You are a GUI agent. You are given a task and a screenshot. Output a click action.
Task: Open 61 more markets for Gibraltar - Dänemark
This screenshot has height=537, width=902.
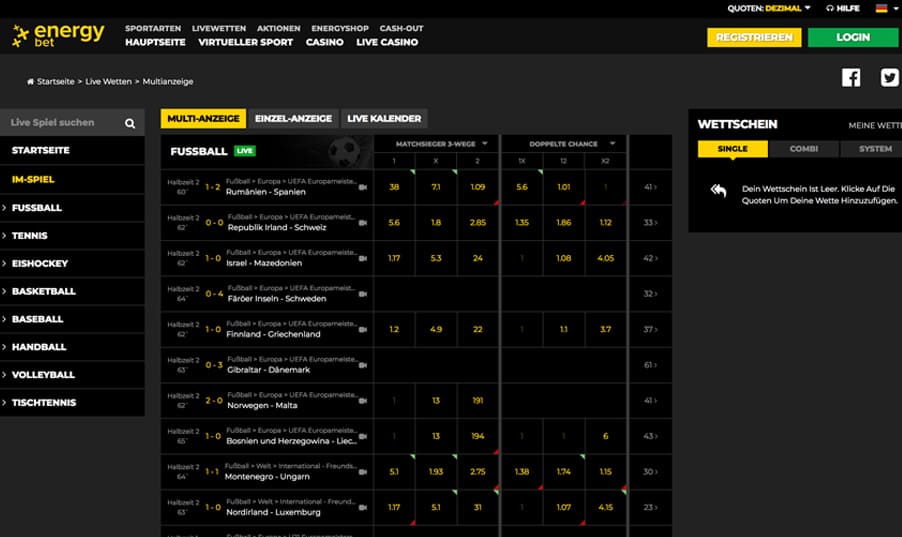[650, 365]
